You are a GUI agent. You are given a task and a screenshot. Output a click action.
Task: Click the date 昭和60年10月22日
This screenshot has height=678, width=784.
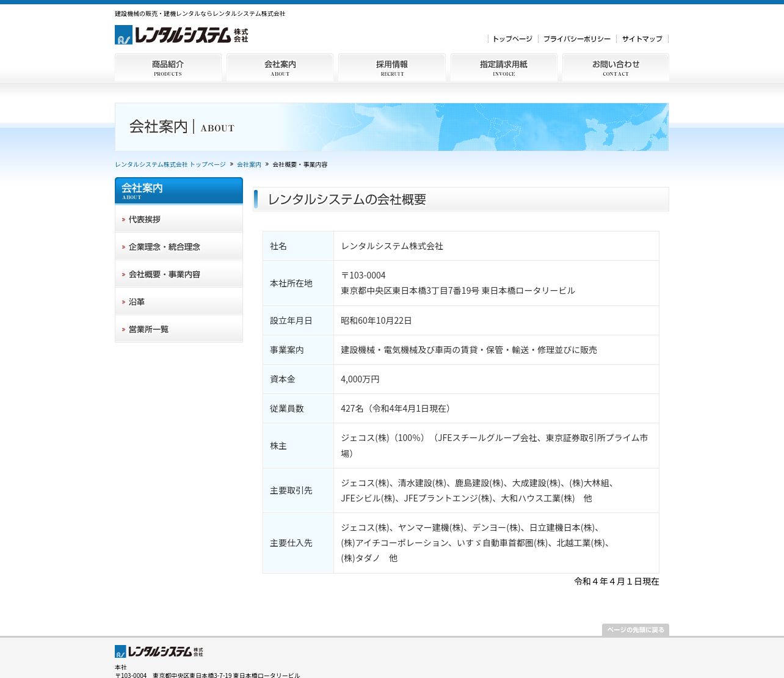coord(376,321)
